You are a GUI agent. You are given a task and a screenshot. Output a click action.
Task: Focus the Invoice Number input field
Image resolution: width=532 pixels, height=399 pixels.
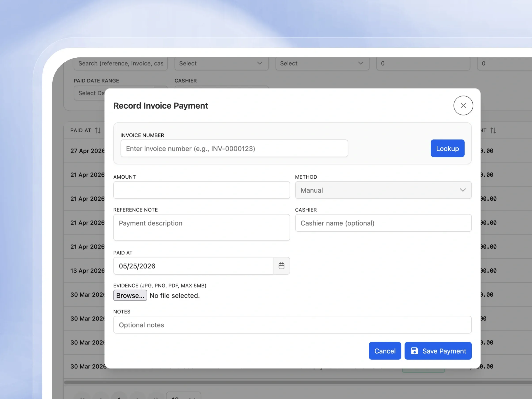(x=234, y=148)
